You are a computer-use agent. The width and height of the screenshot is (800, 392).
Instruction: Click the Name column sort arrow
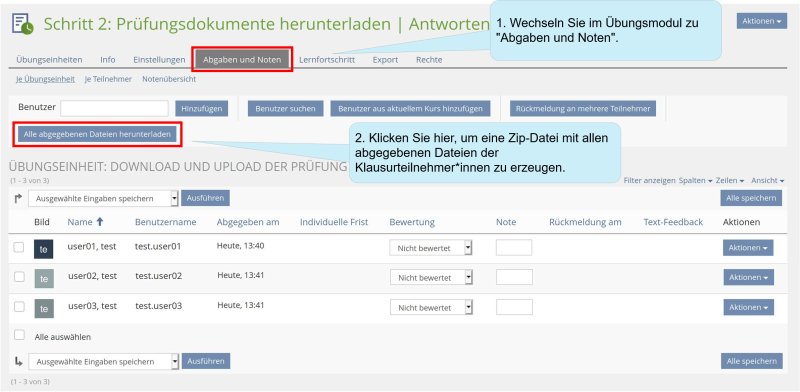point(99,222)
